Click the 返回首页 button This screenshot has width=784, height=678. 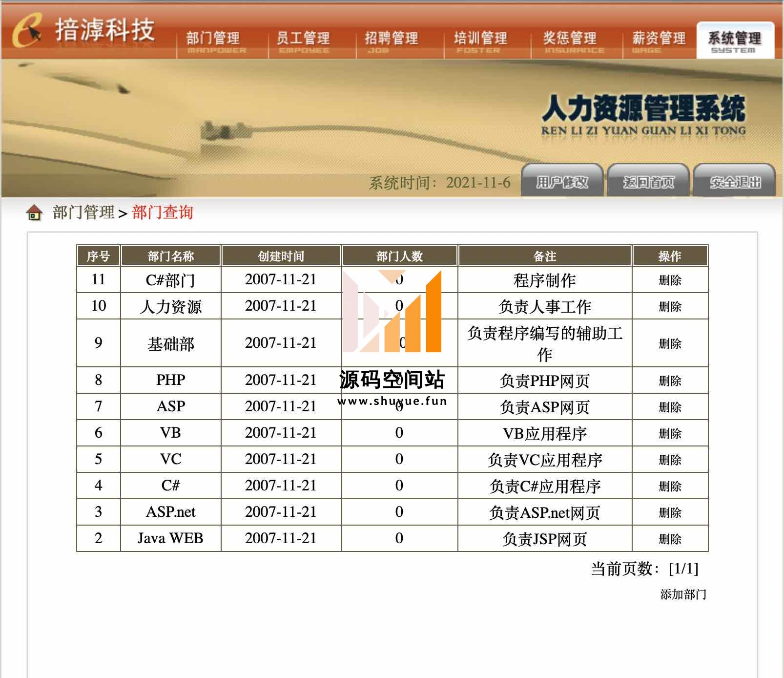coord(648,182)
